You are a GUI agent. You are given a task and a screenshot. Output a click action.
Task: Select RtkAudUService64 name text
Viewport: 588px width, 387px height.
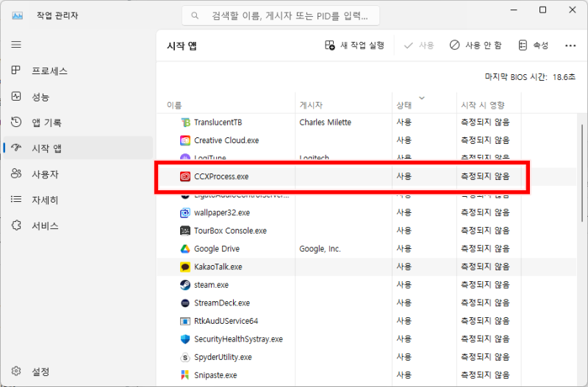(x=226, y=321)
